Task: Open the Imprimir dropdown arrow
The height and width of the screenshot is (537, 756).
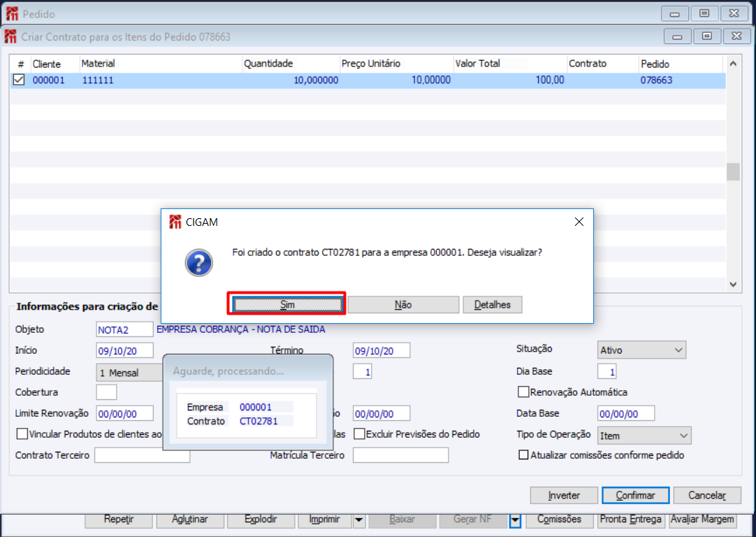Action: (x=358, y=520)
